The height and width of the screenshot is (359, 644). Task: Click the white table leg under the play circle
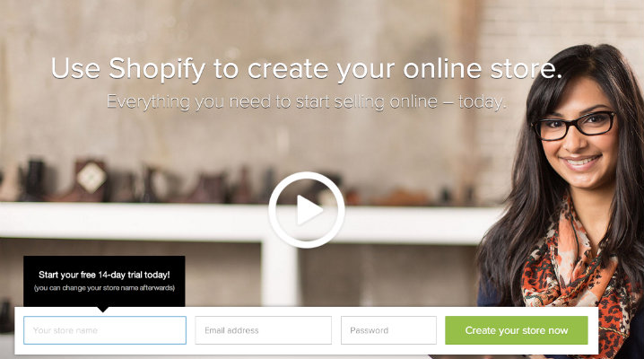tap(279, 274)
